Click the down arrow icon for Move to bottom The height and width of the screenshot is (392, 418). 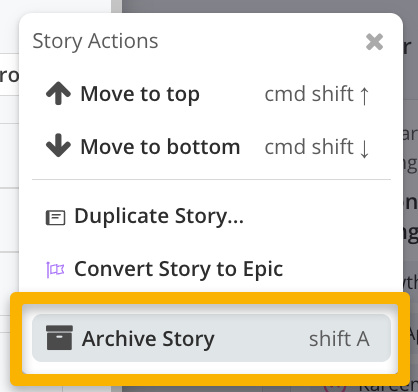pyautogui.click(x=58, y=145)
